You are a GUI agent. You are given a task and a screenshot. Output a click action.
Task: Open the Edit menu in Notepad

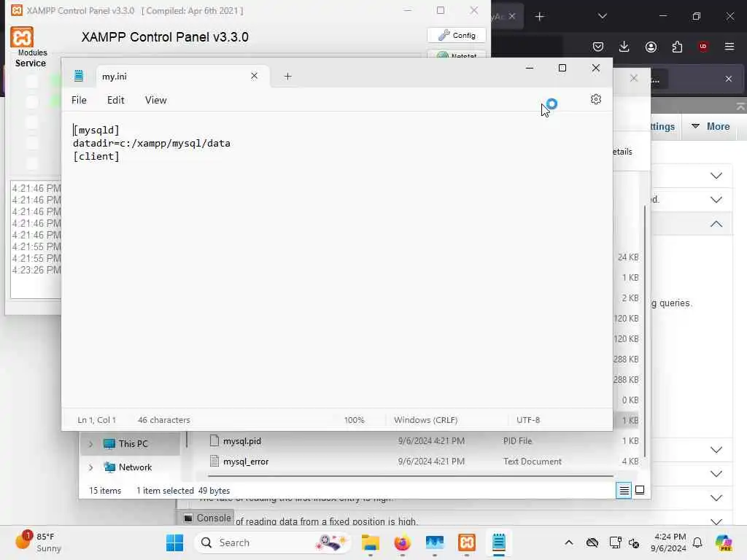coord(116,100)
